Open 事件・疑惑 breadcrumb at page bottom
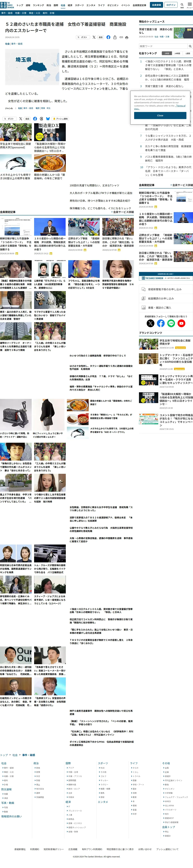The height and width of the screenshot is (868, 193). (x=29, y=755)
